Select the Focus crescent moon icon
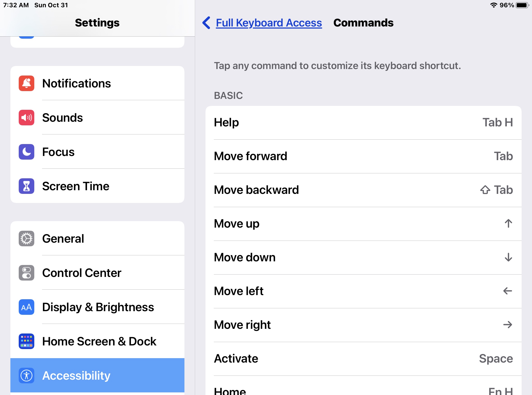Viewport: 532px width, 395px height. pos(26,152)
